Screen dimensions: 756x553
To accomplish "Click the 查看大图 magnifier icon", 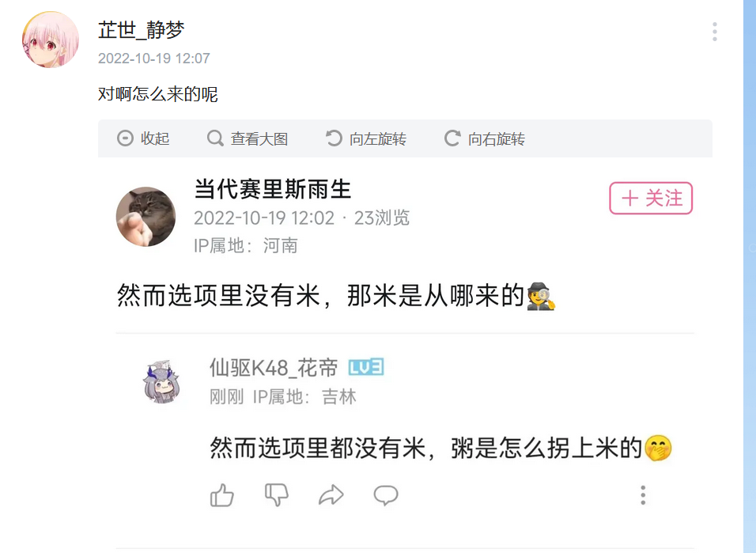I will click(215, 138).
